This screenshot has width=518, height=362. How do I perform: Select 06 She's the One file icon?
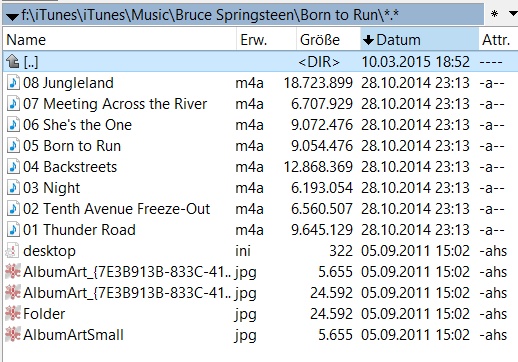point(13,125)
